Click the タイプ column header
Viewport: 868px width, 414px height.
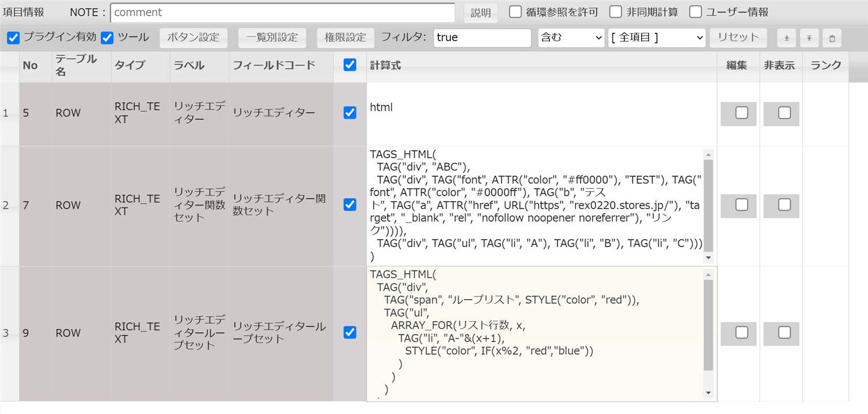(x=141, y=66)
